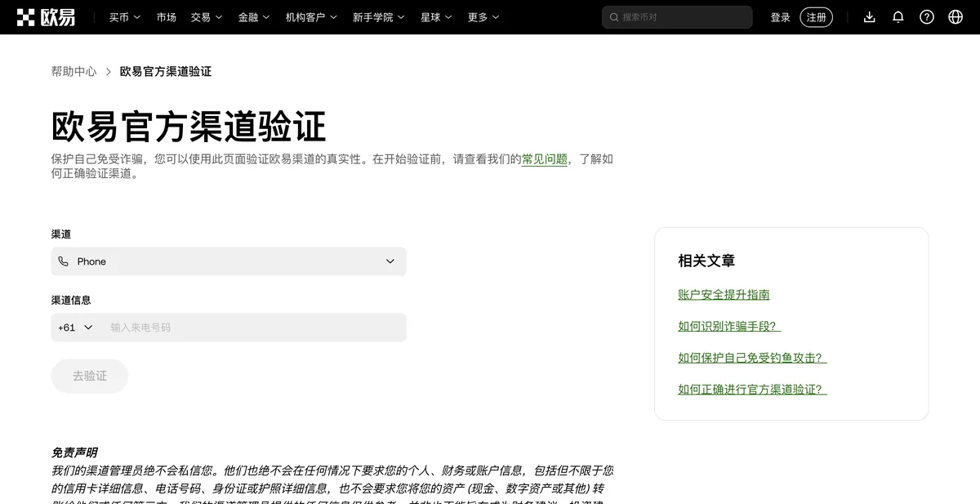The image size is (980, 504).
Task: Open 如何识别诈骗手段? article
Action: click(x=729, y=327)
